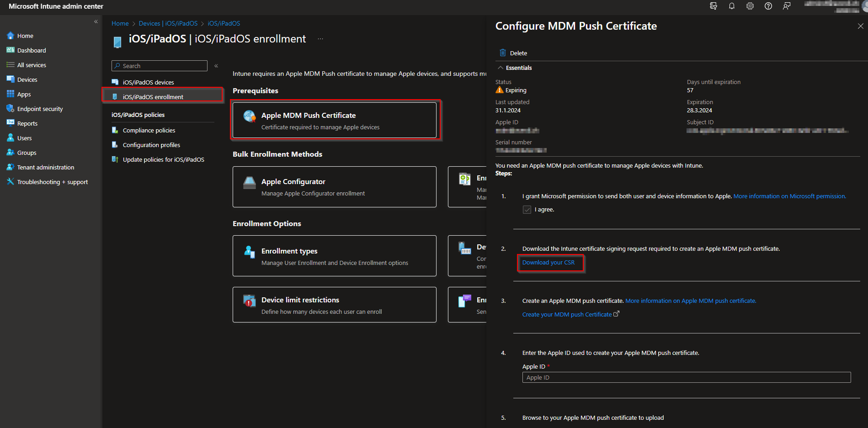Select Reports in the sidebar
Screen dimensions: 868x428
10,123
